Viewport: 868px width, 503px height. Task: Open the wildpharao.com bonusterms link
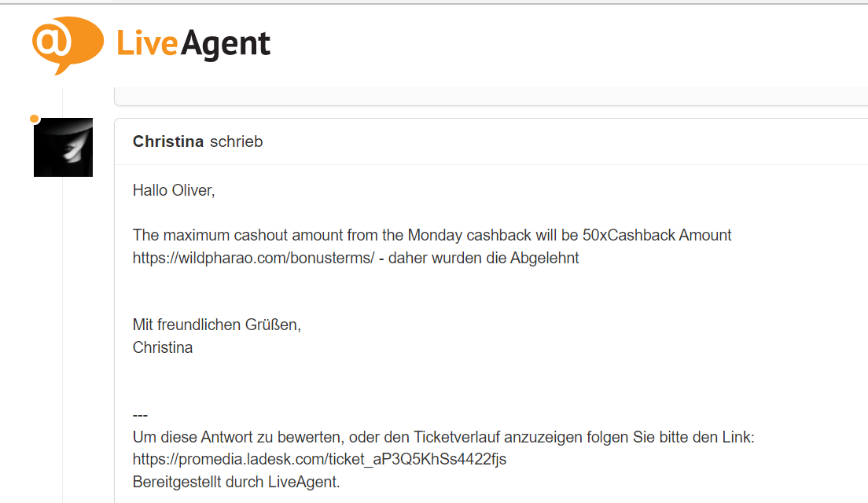[253, 258]
